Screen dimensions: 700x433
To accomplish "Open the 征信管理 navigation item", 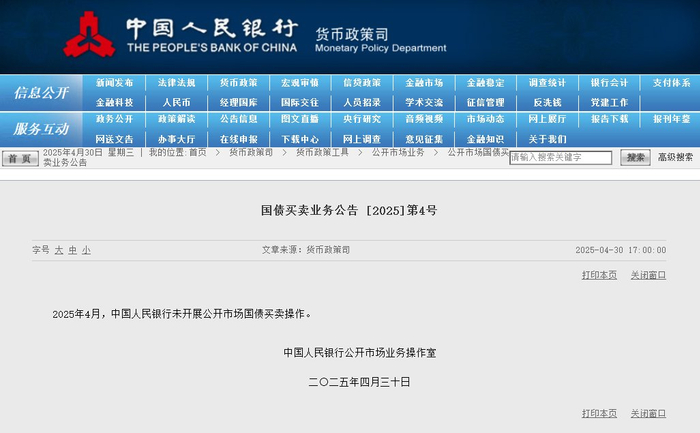I will pos(486,102).
